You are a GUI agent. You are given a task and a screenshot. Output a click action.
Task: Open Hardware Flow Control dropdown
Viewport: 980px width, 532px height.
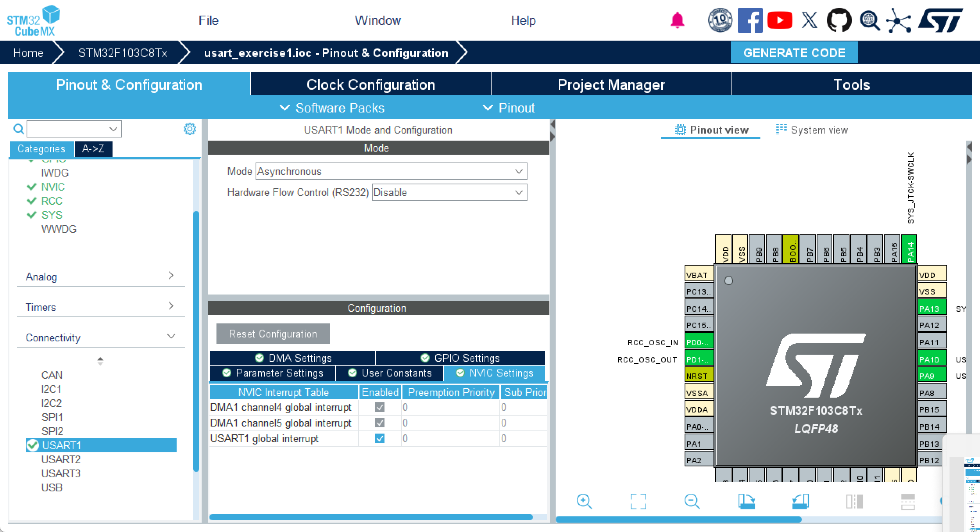pyautogui.click(x=449, y=192)
